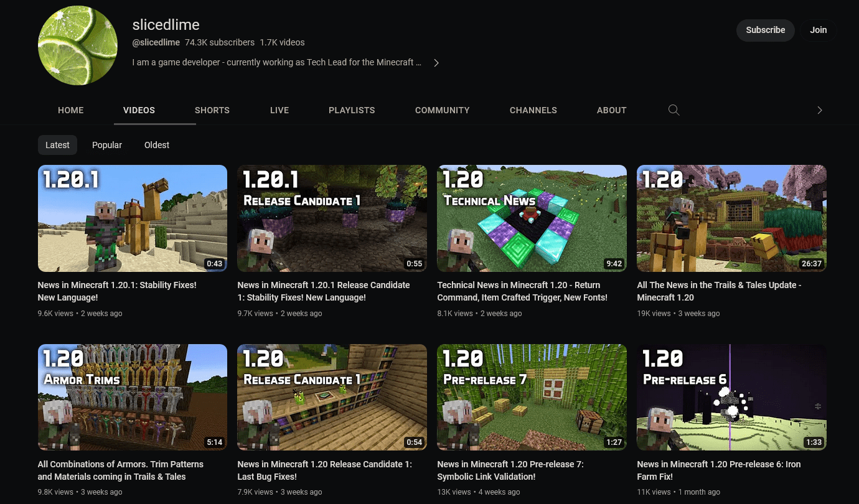Open the 1.20 Pre-release 6 thumbnail
This screenshot has width=859, height=504.
732,398
